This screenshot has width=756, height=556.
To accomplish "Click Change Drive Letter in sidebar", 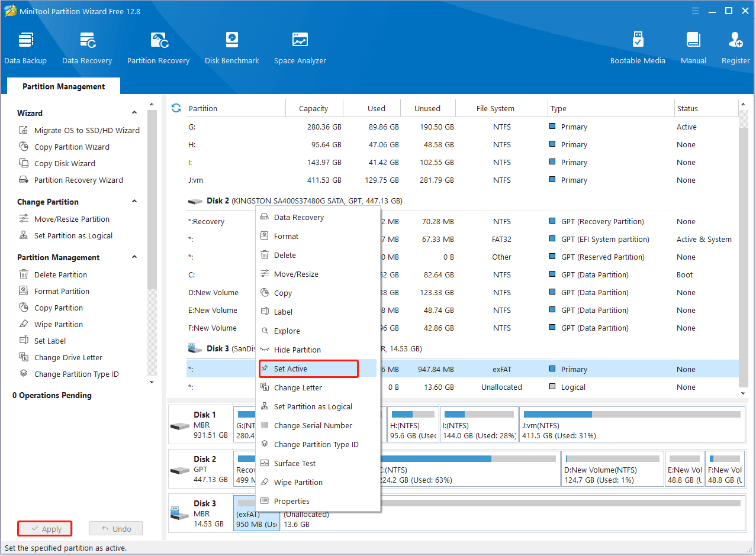I will tap(61, 357).
